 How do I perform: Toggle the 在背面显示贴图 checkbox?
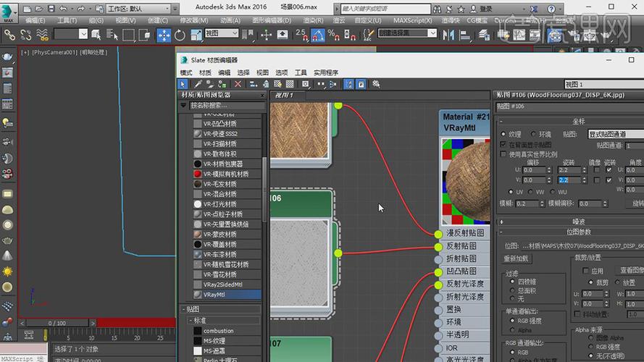504,145
